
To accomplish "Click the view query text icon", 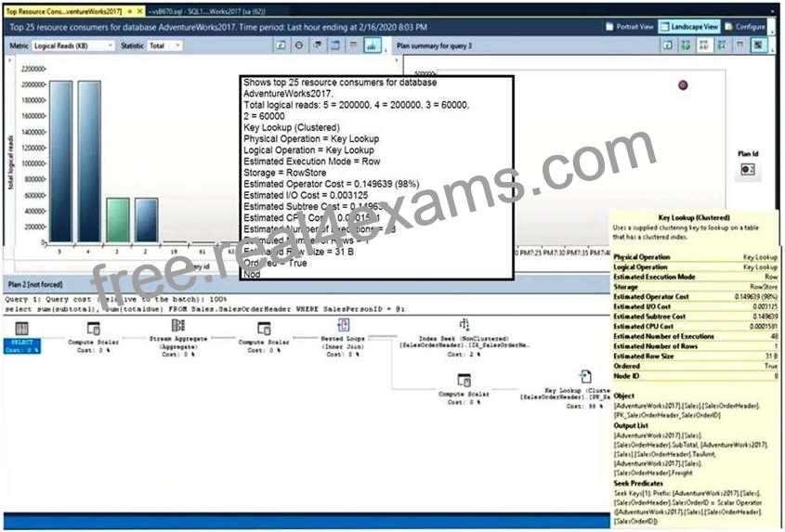I will pyautogui.click(x=318, y=45).
